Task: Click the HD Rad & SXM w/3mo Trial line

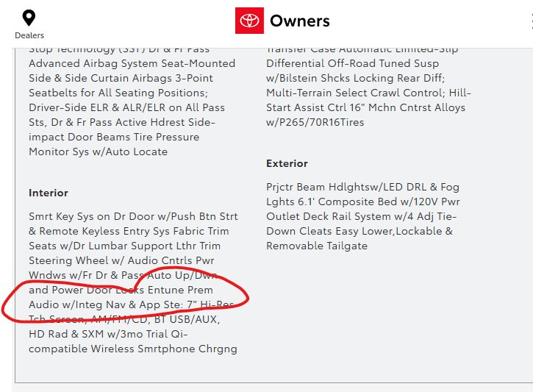Action: [x=108, y=334]
